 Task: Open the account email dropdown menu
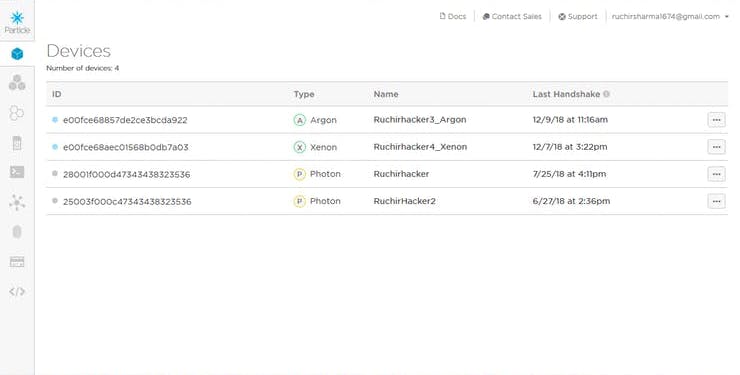pos(670,17)
